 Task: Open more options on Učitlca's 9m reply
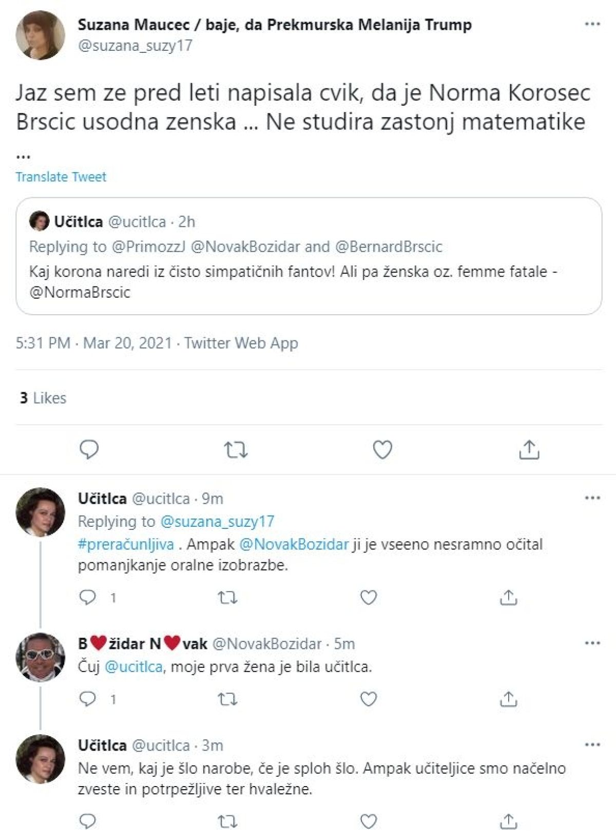(592, 498)
